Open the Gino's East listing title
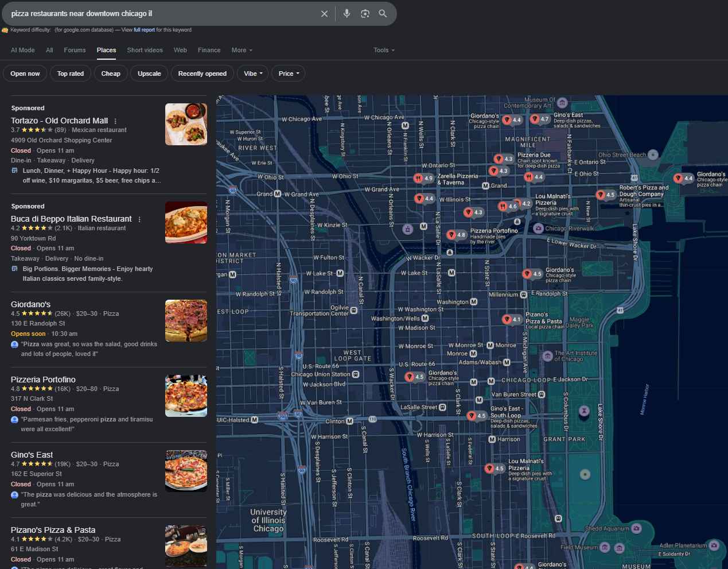 tap(32, 455)
